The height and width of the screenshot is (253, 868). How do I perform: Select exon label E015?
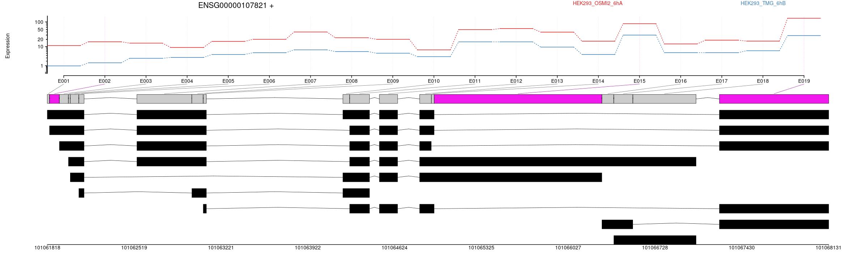click(639, 81)
